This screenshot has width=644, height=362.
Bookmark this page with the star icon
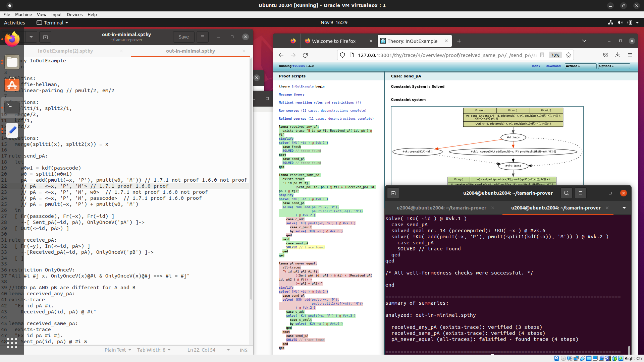tap(568, 55)
